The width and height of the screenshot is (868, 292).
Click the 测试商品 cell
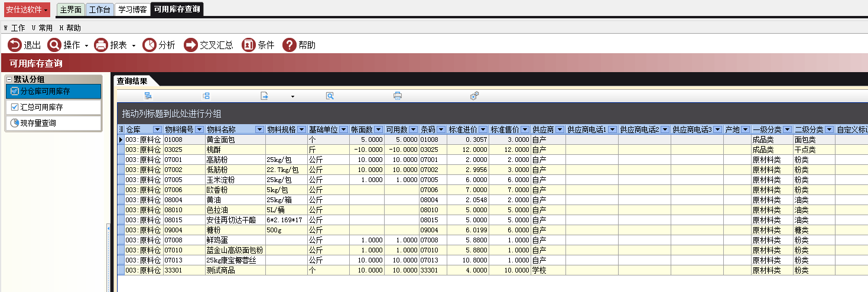click(x=235, y=270)
